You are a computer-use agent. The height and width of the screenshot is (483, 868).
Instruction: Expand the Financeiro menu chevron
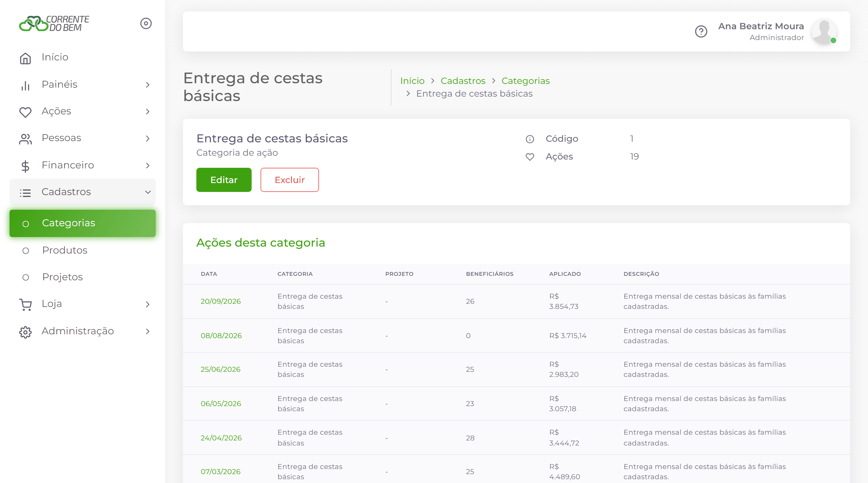point(148,166)
